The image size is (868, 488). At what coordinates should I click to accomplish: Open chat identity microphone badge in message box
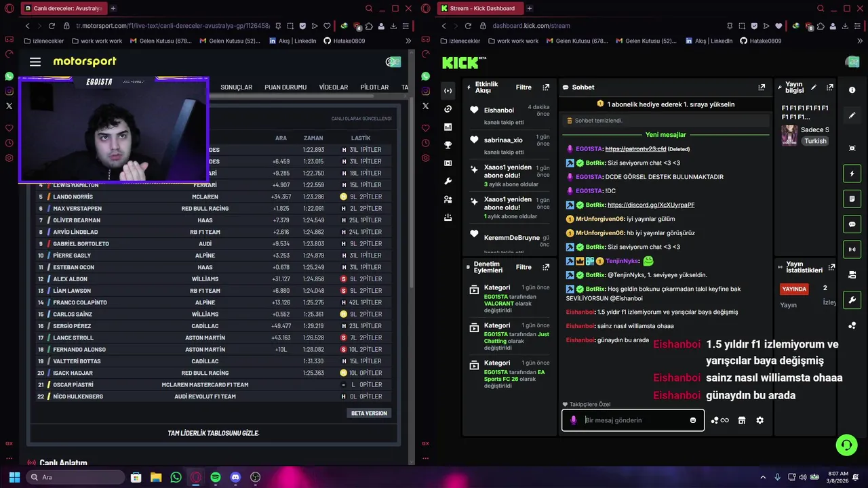pyautogui.click(x=573, y=420)
